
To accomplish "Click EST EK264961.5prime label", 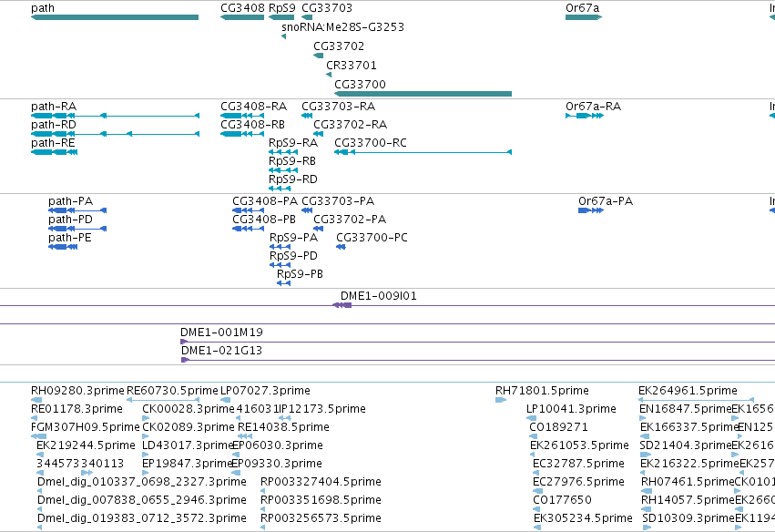I will click(688, 391).
